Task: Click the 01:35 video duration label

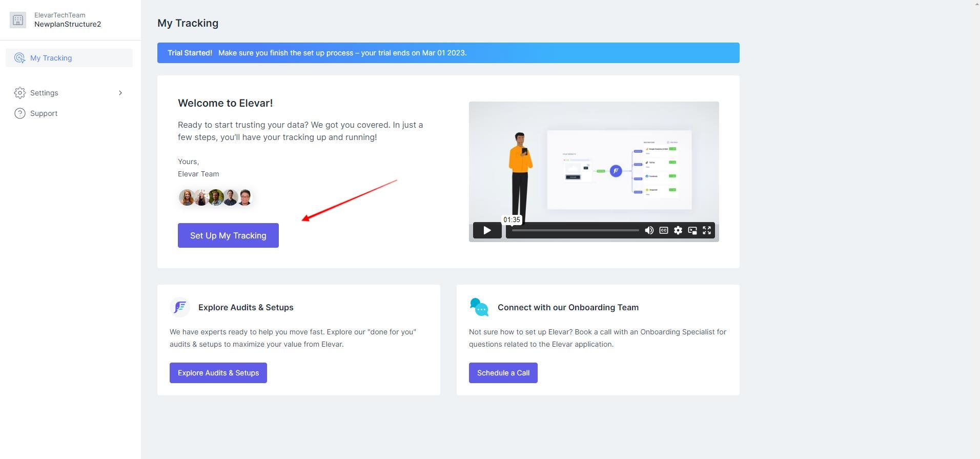Action: coord(512,219)
